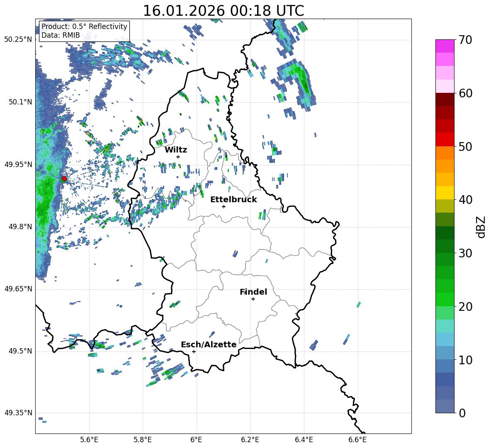
Task: Click the 5.6°E longitude label
Action: click(89, 440)
